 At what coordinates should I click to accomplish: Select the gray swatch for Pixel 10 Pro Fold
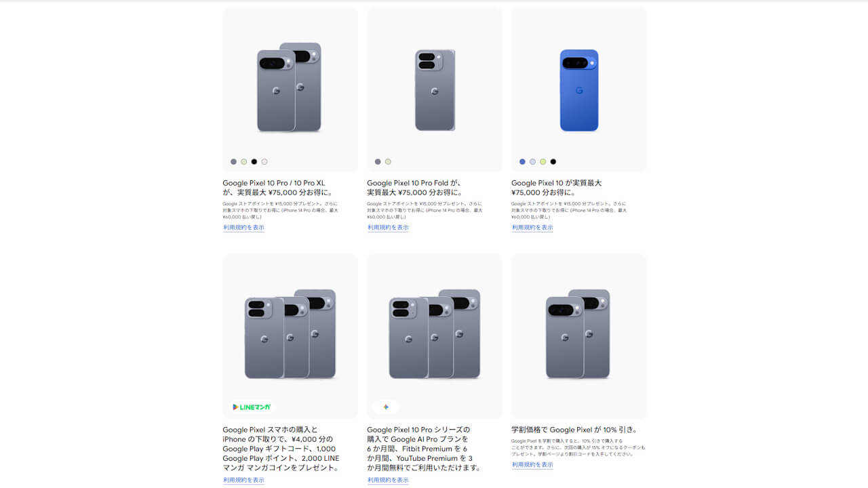coord(378,162)
